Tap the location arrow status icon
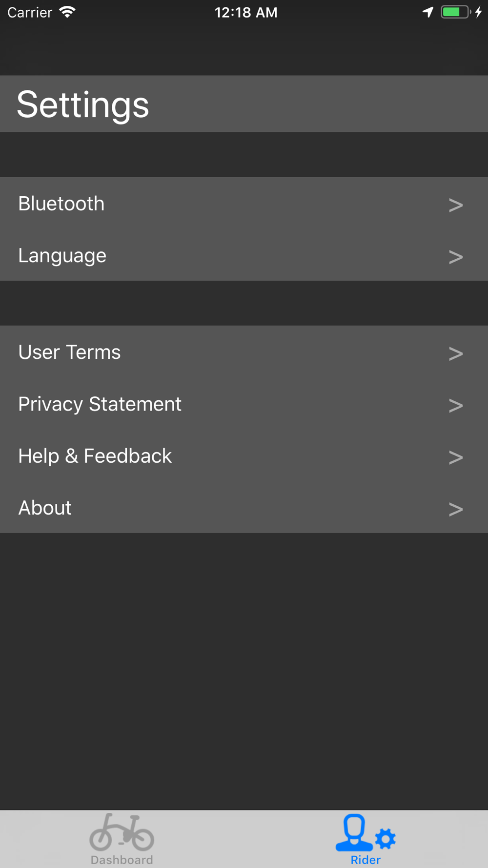The height and width of the screenshot is (868, 488). click(x=428, y=12)
